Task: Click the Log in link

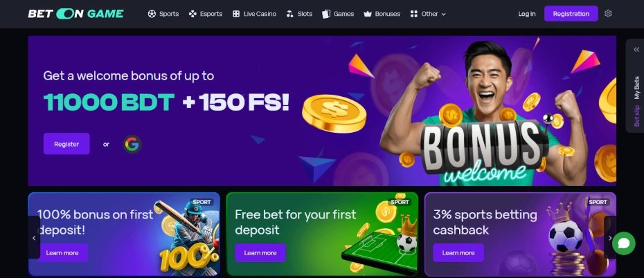Action: coord(526,14)
